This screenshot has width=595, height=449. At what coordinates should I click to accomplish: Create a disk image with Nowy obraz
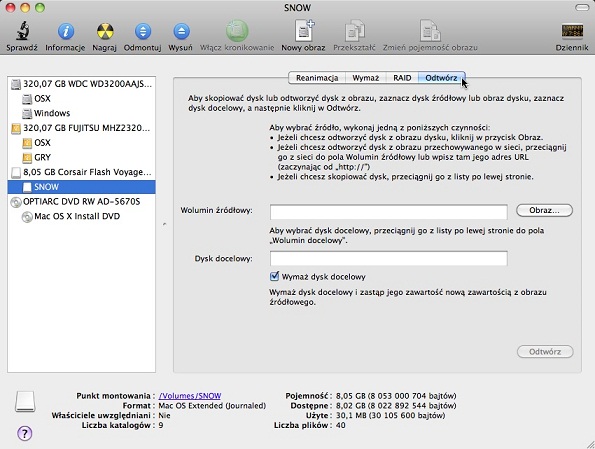304,30
